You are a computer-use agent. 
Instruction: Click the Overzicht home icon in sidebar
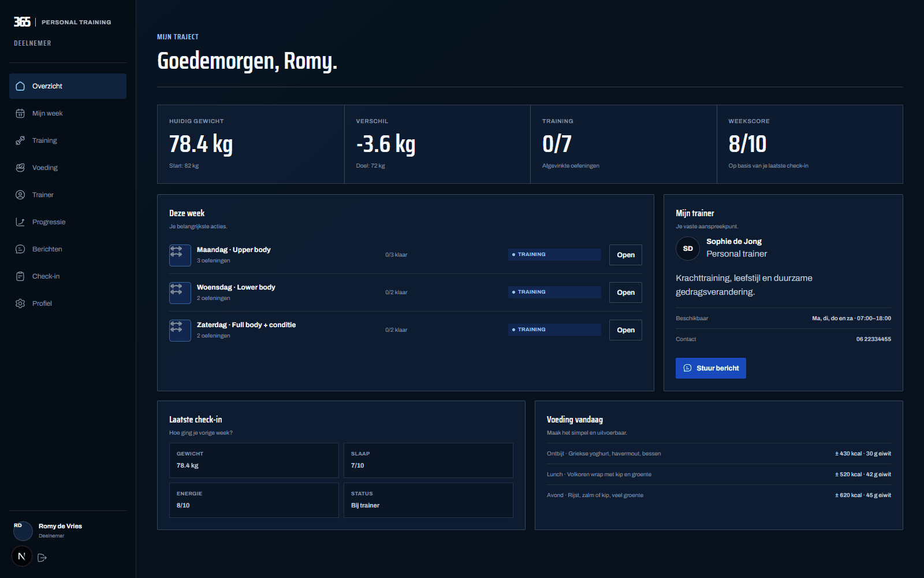(x=20, y=86)
